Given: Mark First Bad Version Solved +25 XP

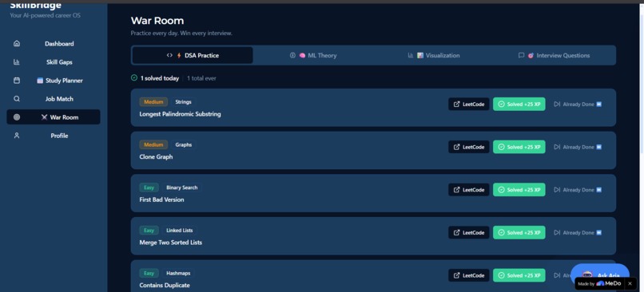Looking at the screenshot, I should pos(519,190).
